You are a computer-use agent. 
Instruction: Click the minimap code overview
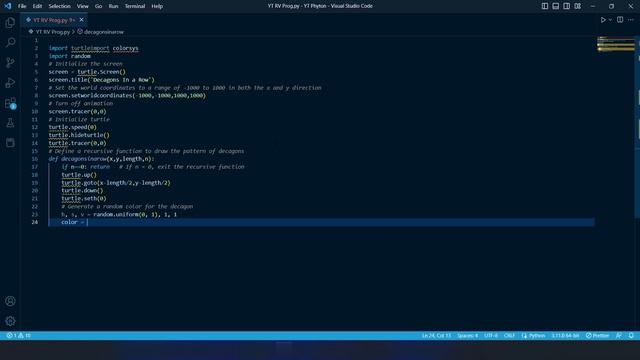click(x=616, y=44)
